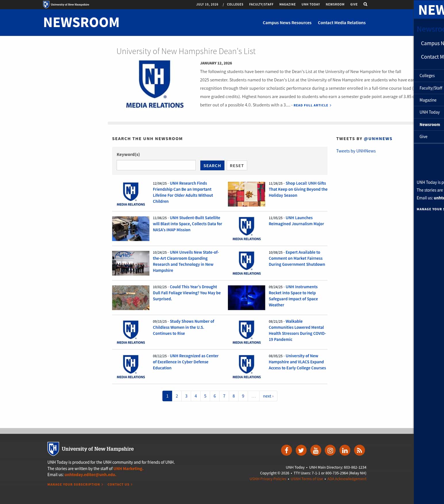Open the YouTube icon in footer

316,450
